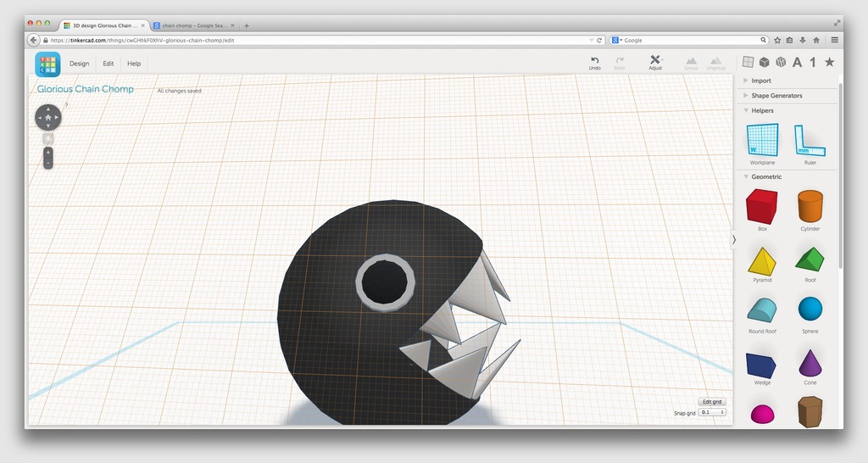Viewport: 868px width, 463px height.
Task: Switch to the 3D design Glorious Chain tab
Action: point(104,25)
